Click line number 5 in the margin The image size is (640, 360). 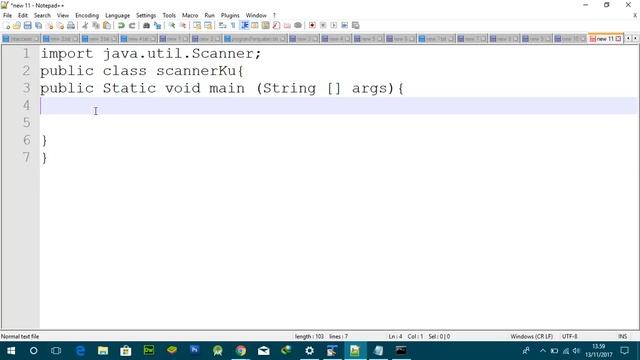tap(27, 122)
